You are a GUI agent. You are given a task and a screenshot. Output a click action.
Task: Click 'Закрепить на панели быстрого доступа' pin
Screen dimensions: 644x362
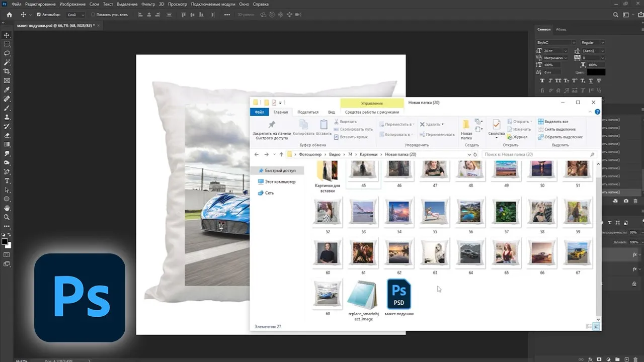click(271, 130)
